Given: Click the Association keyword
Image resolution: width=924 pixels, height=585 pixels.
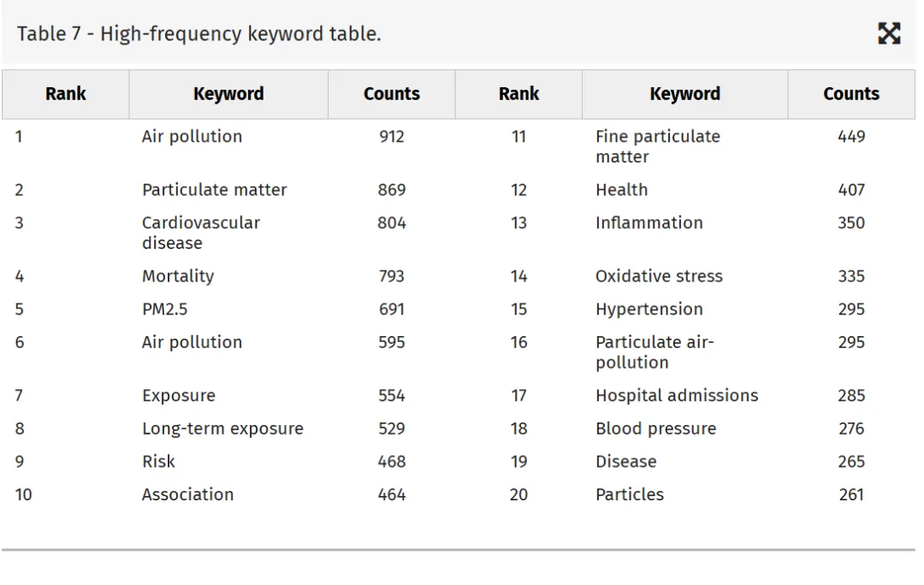Looking at the screenshot, I should (x=187, y=494).
